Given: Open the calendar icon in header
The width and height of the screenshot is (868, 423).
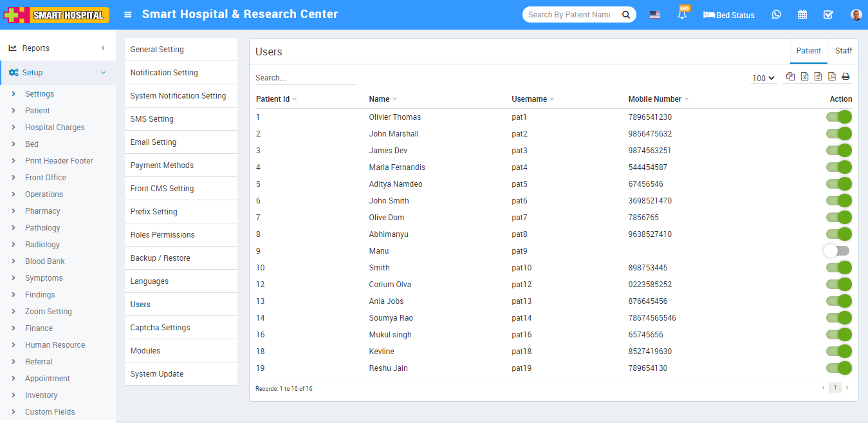Looking at the screenshot, I should tap(802, 14).
